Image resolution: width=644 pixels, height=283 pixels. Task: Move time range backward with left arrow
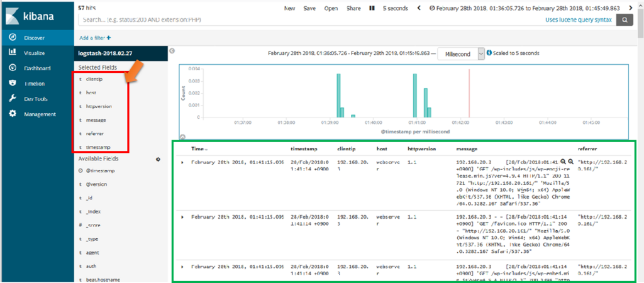418,8
